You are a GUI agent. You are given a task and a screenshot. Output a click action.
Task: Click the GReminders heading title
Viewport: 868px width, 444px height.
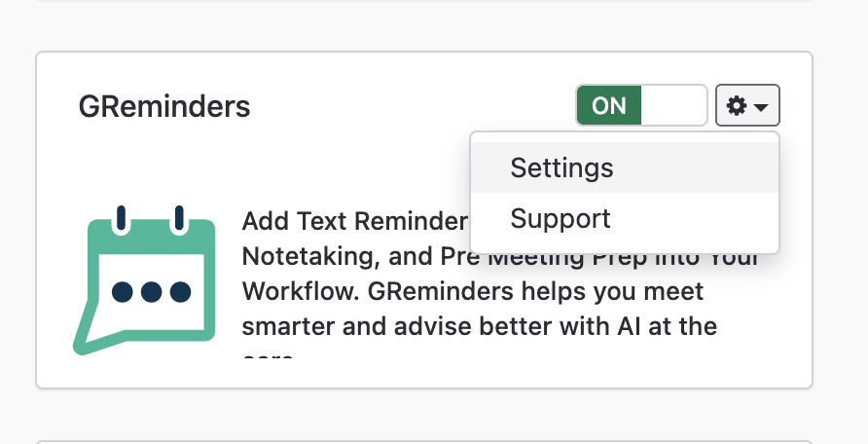(x=164, y=106)
